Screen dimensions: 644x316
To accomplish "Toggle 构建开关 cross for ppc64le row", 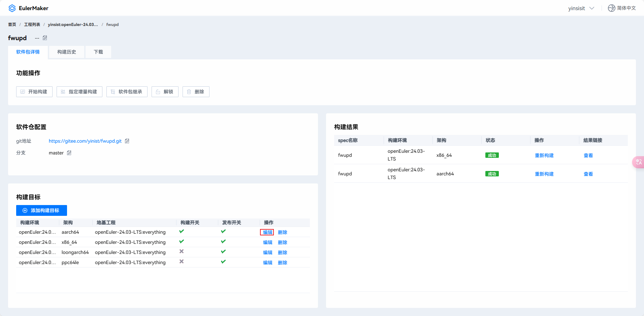I will [182, 261].
